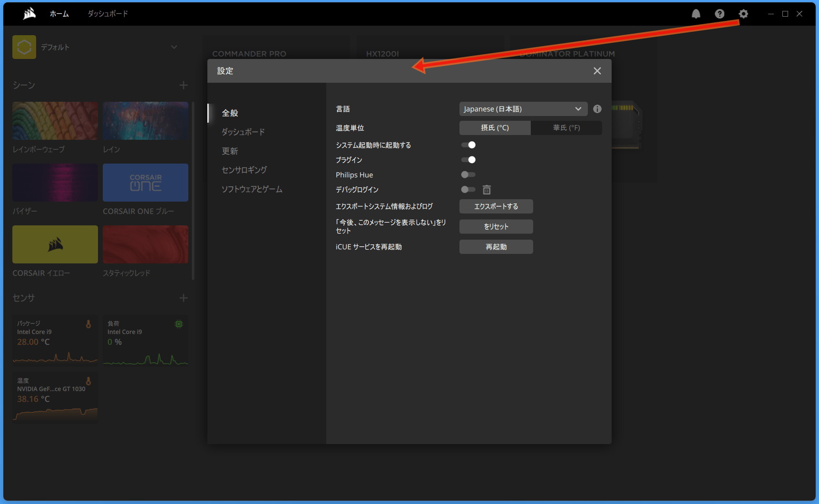Maximize the iCUE window
819x504 pixels.
(x=785, y=14)
